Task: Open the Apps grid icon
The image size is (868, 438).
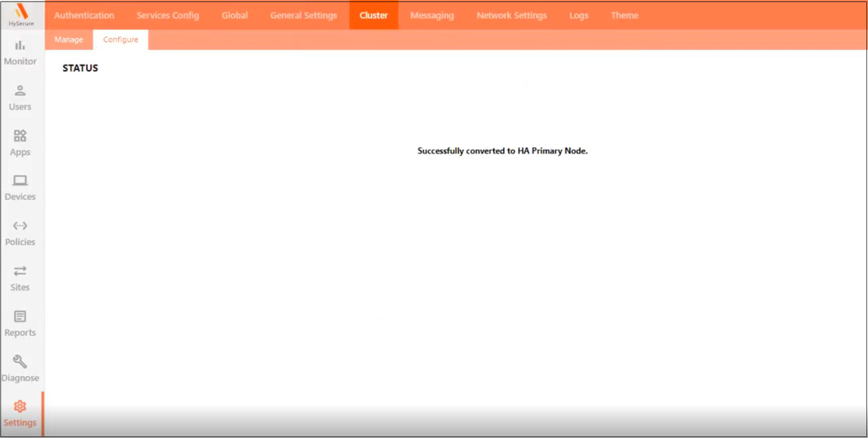Action: point(20,136)
